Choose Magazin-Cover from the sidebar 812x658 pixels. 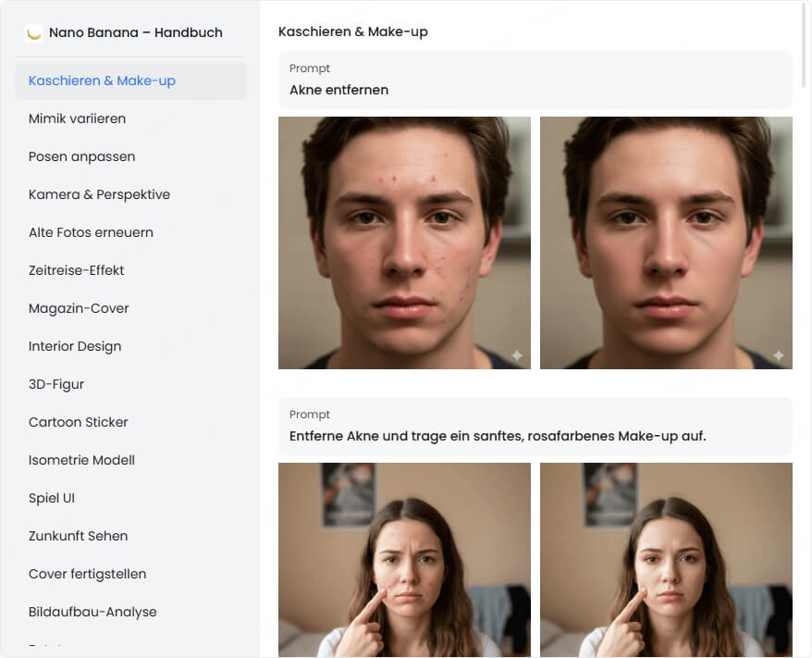[79, 308]
